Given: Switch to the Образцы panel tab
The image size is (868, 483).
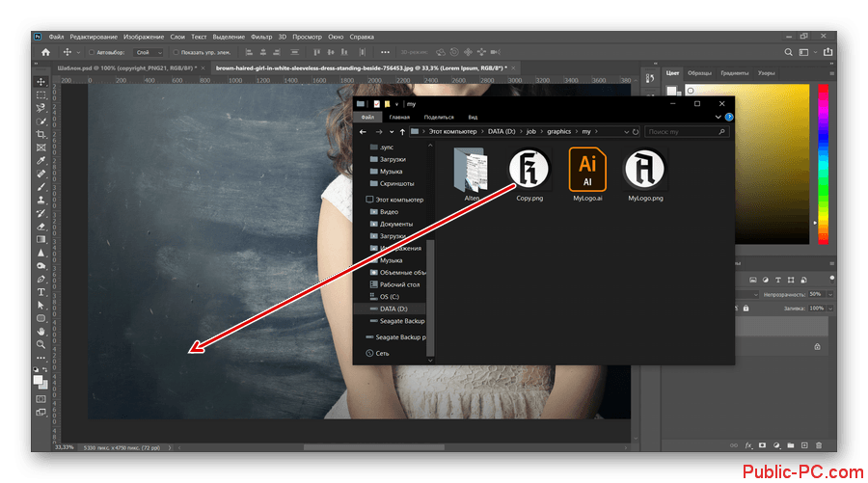Looking at the screenshot, I should point(700,73).
